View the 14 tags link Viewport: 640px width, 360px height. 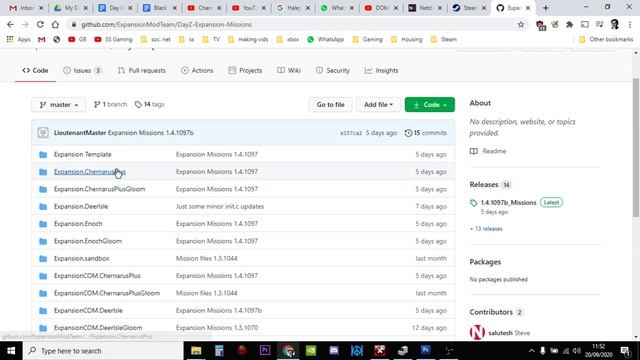coord(149,104)
